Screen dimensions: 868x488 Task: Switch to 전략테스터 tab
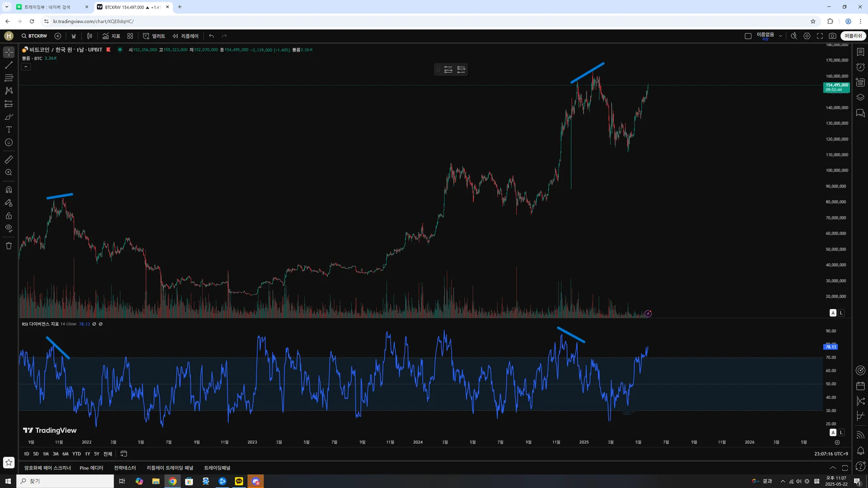click(125, 468)
